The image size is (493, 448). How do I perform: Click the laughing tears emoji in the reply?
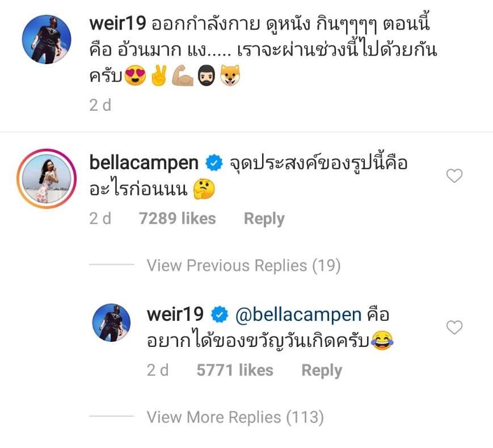pyautogui.click(x=382, y=341)
